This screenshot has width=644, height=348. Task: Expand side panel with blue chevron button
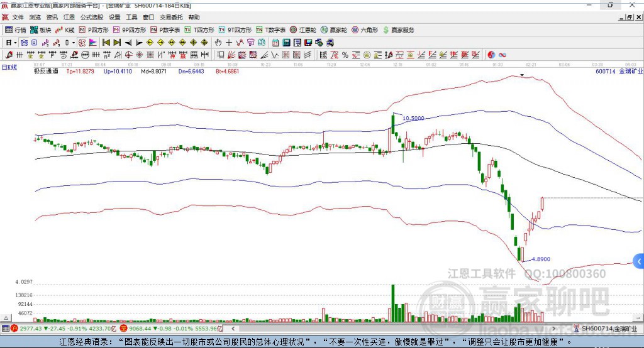pos(639,261)
